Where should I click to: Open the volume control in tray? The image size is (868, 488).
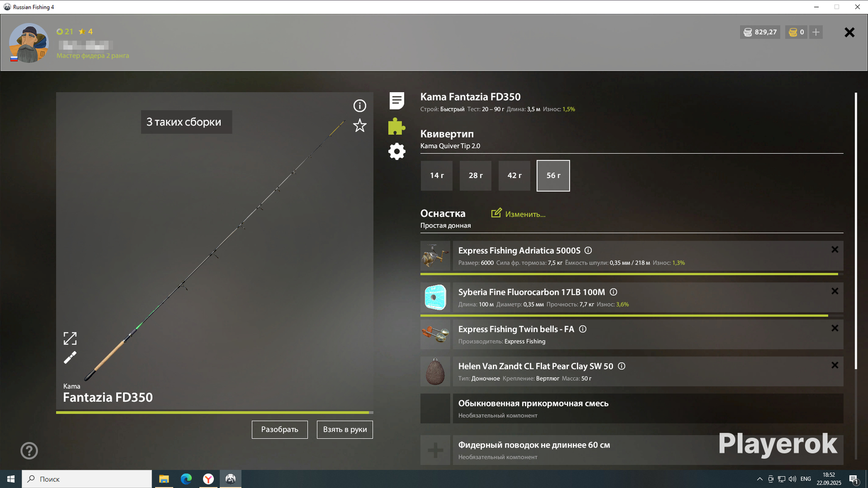point(792,479)
